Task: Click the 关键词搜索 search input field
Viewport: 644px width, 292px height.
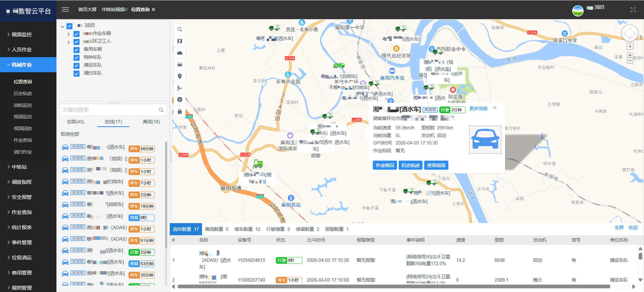Action: (109, 110)
